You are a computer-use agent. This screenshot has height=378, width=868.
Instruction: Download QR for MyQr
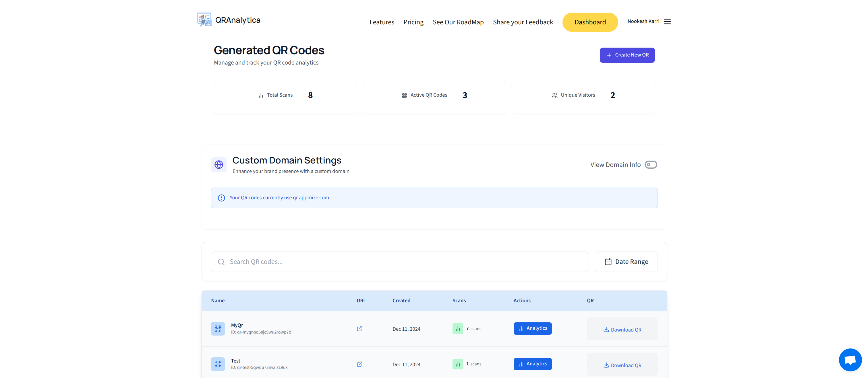[x=622, y=330]
